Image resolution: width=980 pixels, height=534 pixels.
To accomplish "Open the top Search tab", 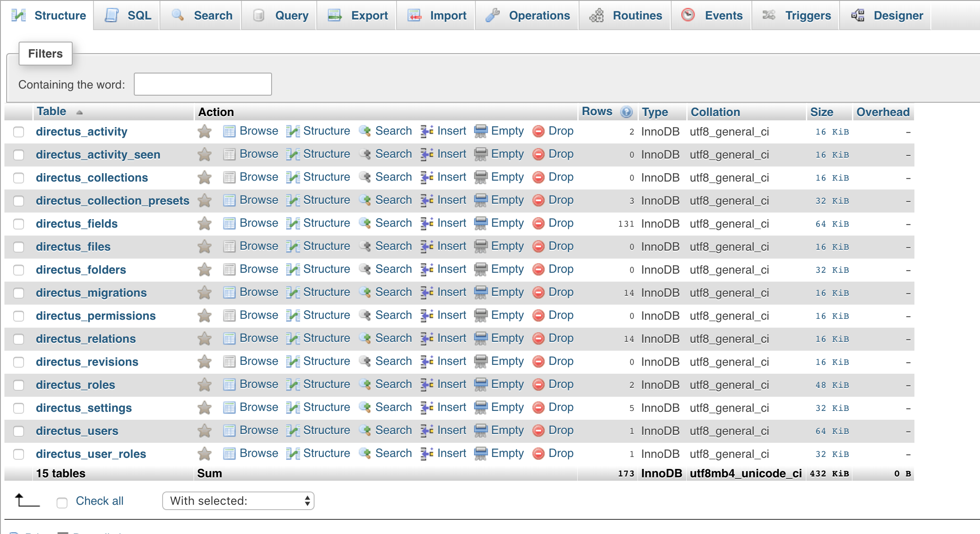I will 201,15.
